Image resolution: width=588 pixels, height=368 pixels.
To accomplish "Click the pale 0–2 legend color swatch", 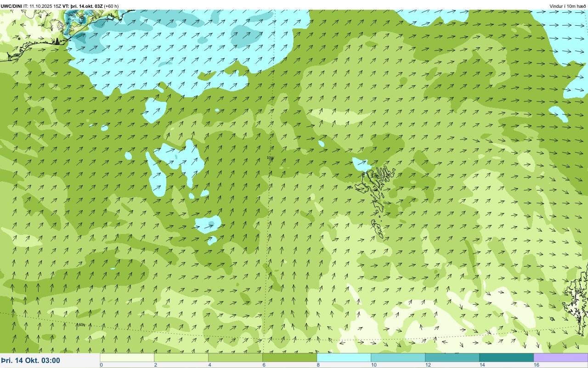I will click(x=127, y=357).
